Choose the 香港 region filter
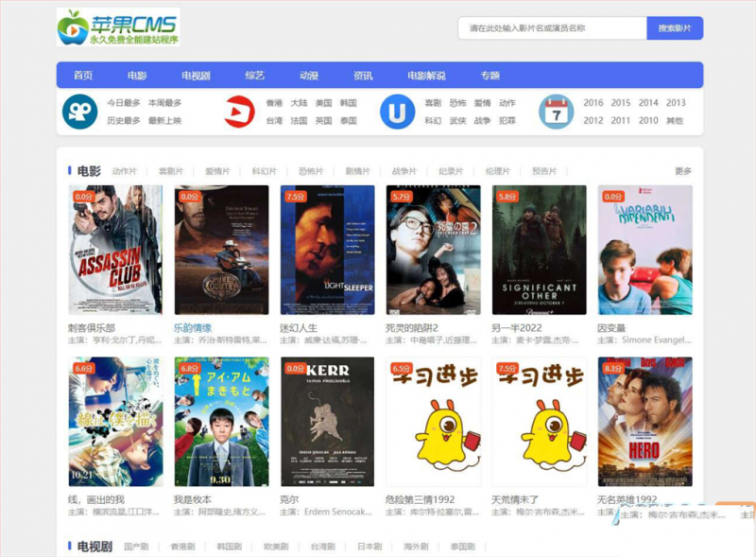The height and width of the screenshot is (557, 756). coord(274,103)
